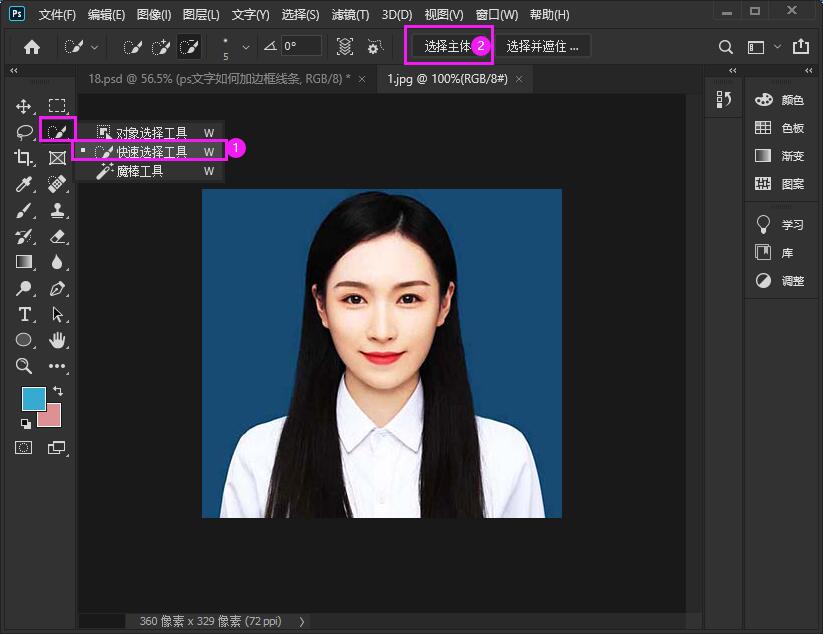The width and height of the screenshot is (823, 634).
Task: Collapse the far-right panel dock chevrons
Action: coord(809,70)
